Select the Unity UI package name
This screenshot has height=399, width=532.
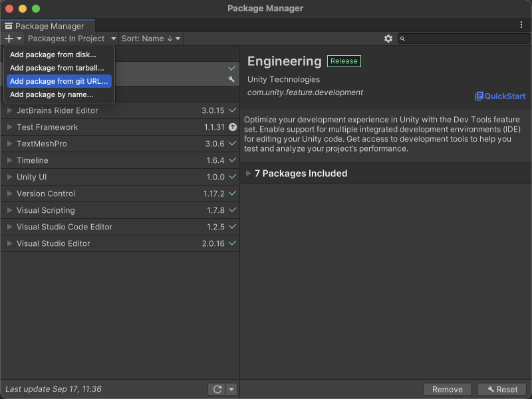[31, 177]
